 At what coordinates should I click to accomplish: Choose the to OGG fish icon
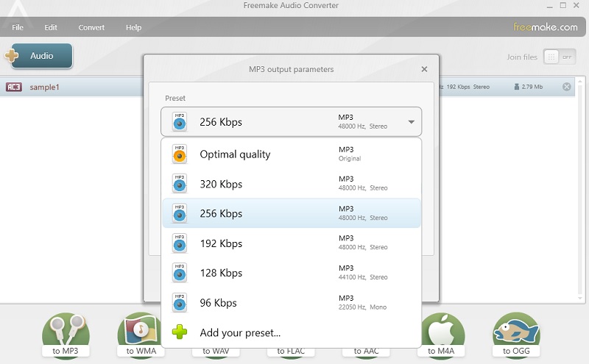tap(516, 332)
